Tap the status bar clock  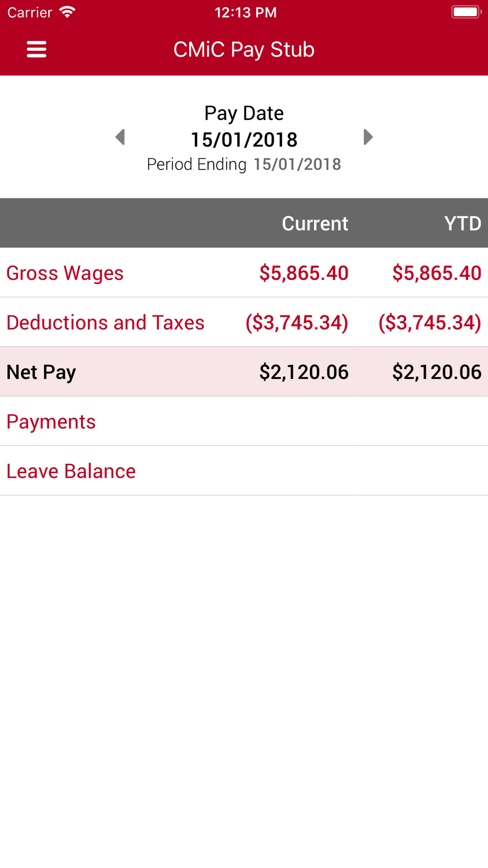(245, 12)
